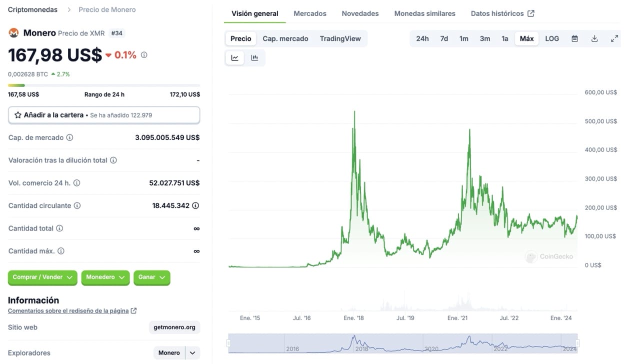The width and height of the screenshot is (640, 364).
Task: Open the Comprar / Vender dropdown
Action: [x=42, y=277]
